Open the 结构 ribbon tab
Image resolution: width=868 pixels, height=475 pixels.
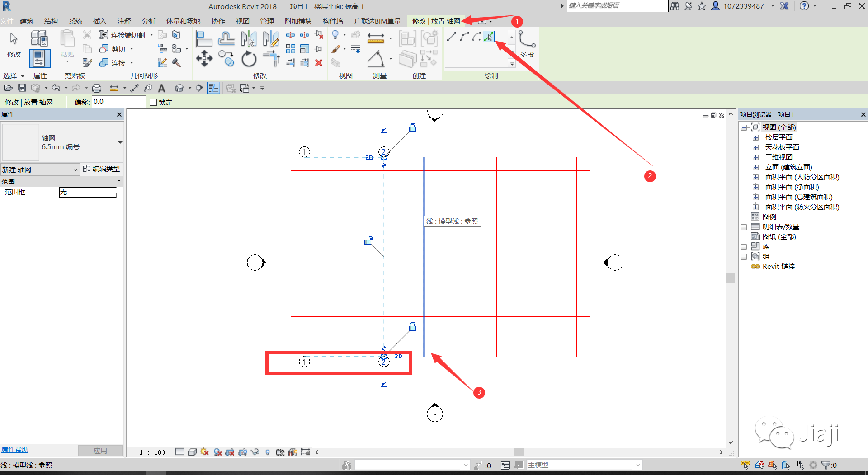[51, 21]
